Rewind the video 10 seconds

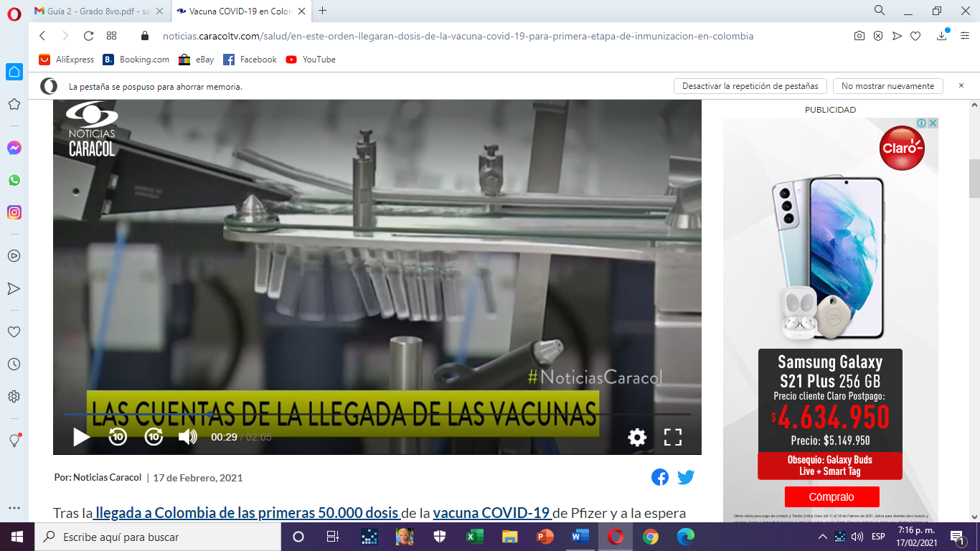point(118,437)
